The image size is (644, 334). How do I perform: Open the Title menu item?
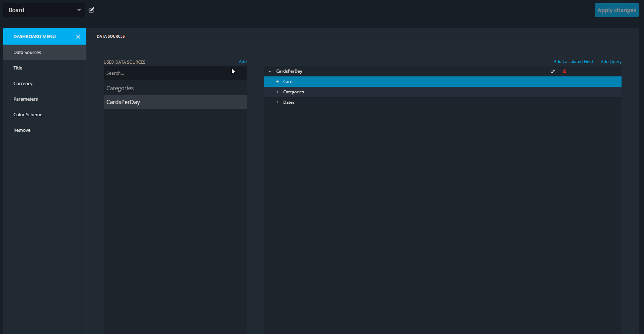pos(45,68)
